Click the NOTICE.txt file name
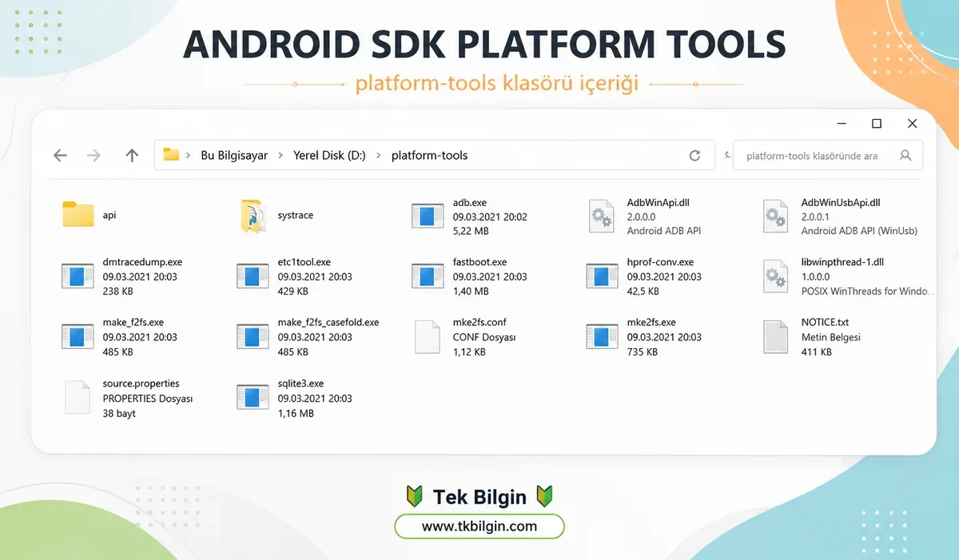 (825, 323)
